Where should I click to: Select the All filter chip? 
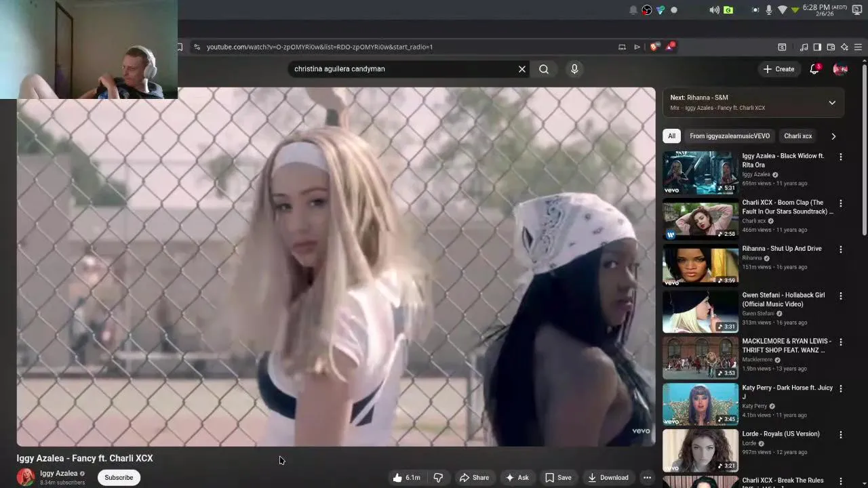click(x=671, y=136)
